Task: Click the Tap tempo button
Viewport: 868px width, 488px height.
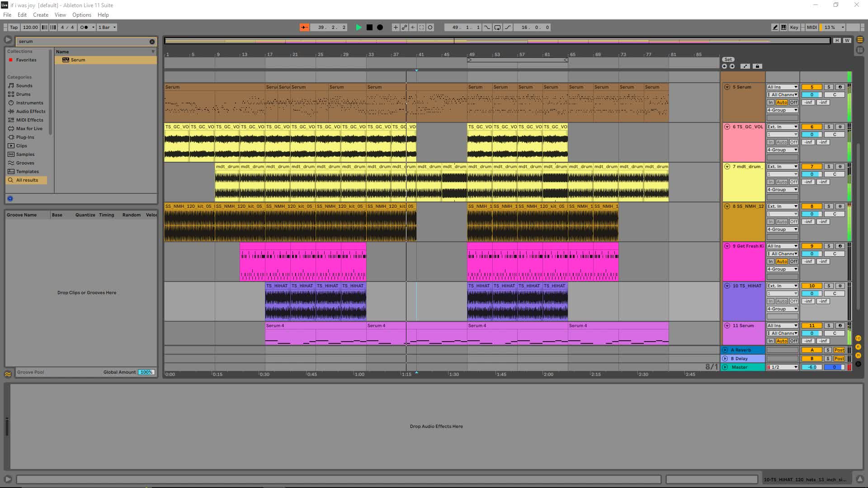Action: point(14,27)
